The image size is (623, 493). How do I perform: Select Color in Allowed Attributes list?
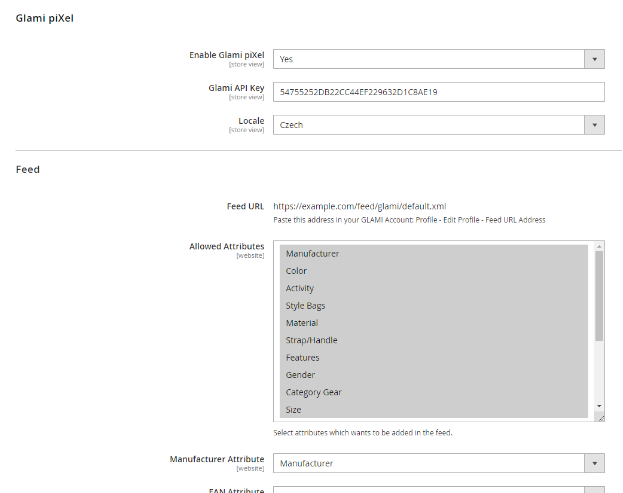coord(433,271)
